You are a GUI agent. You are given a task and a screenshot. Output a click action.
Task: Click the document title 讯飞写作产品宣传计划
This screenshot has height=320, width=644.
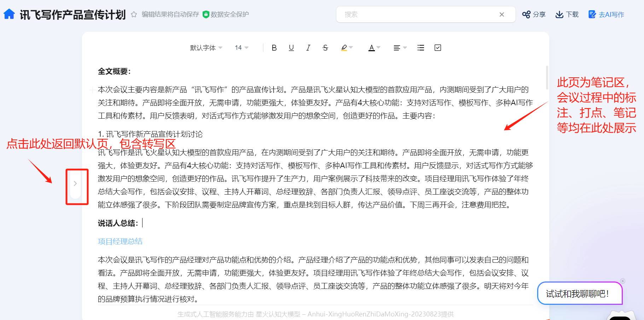[73, 14]
